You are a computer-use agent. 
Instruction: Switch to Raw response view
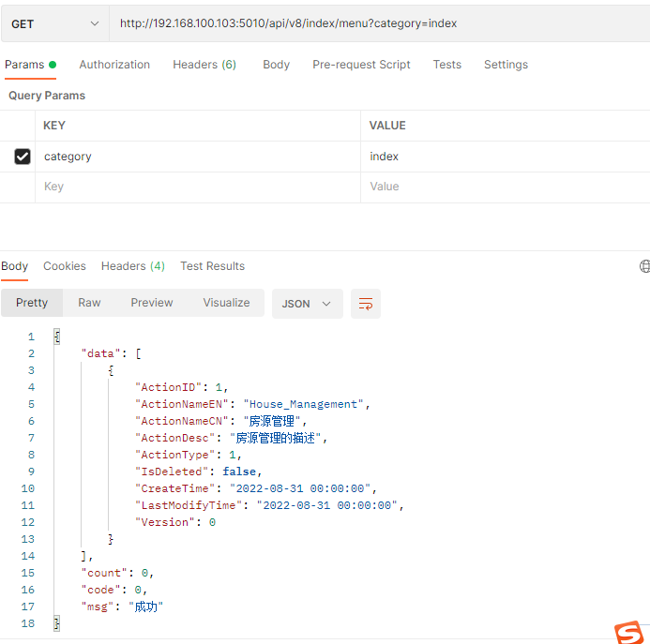click(89, 303)
